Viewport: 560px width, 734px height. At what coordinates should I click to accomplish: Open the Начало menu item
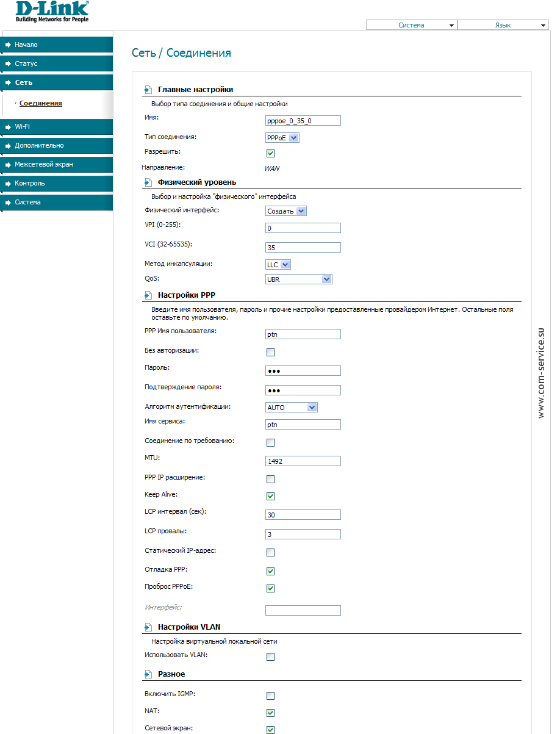pos(57,45)
